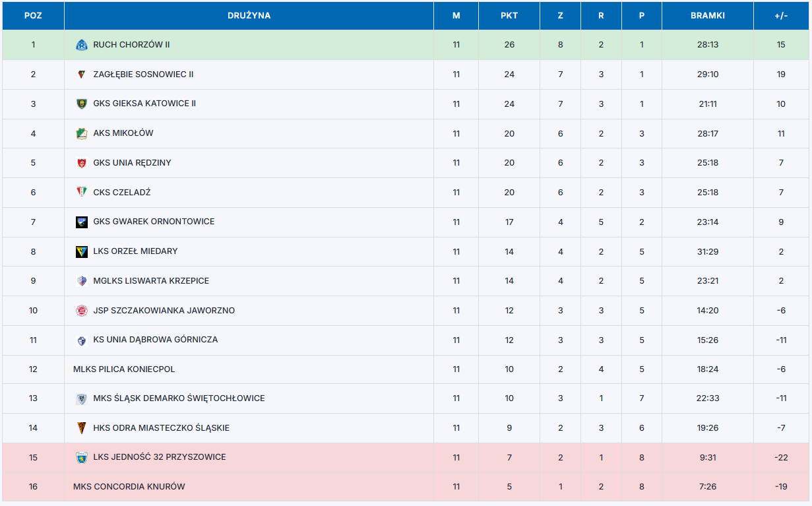Click the BRAMKI column header

click(708, 16)
